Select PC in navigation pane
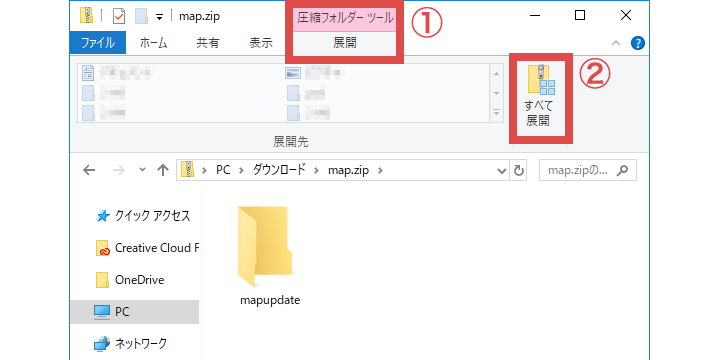This screenshot has height=360, width=720. click(x=135, y=312)
